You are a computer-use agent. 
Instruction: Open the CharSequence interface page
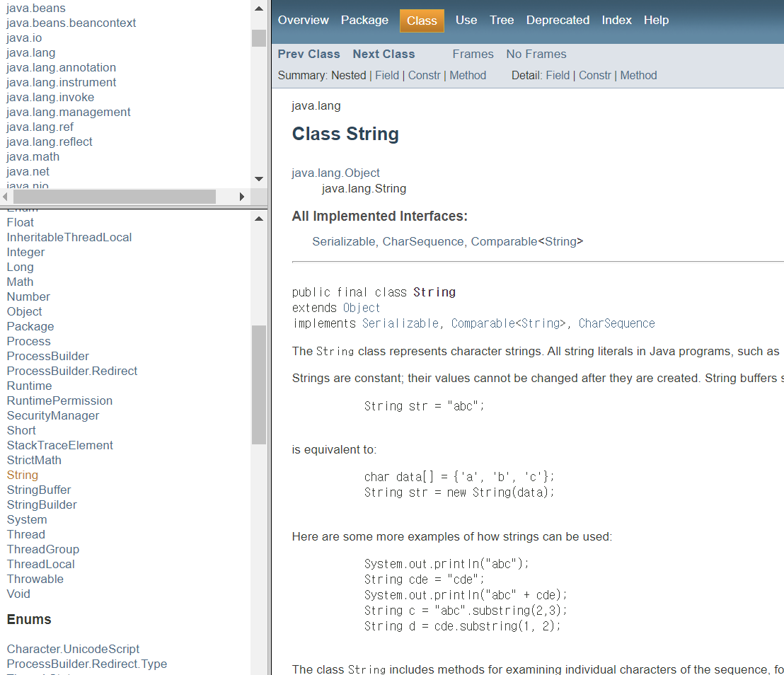point(422,241)
